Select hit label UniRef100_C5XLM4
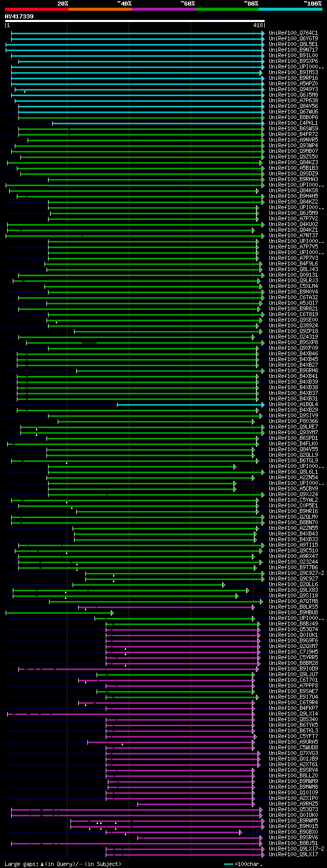The image size is (327, 868). 293,286
